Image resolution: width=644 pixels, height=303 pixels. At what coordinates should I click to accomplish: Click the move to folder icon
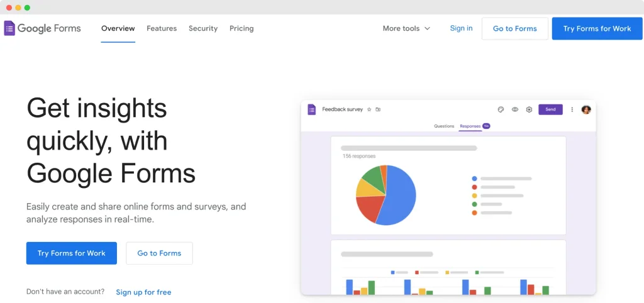[378, 109]
